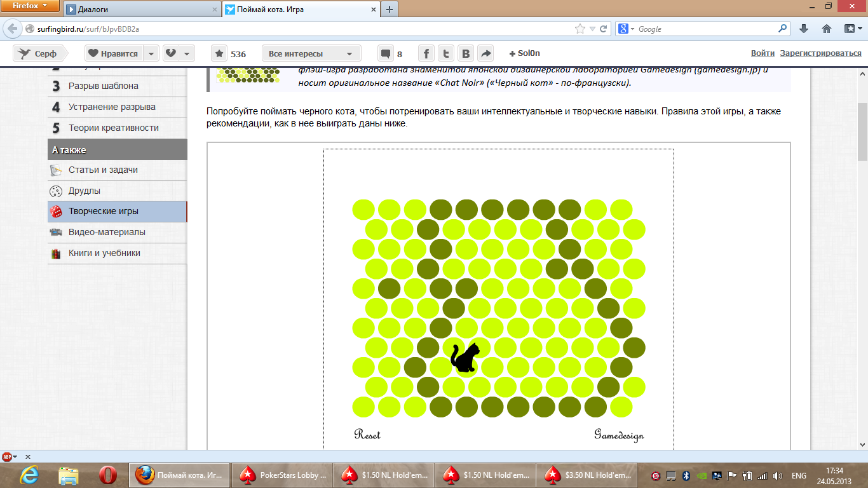Screen dimensions: 868x488
Task: Share via the Twitter icon
Action: (447, 53)
